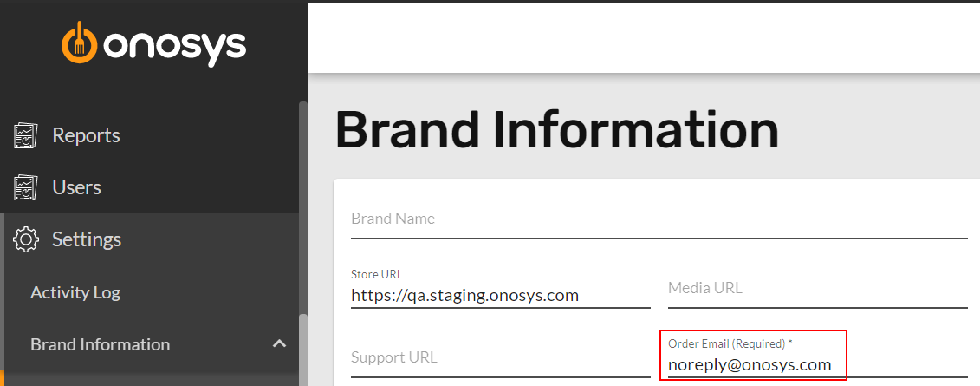Click the orange Onosys fork logo icon

pyautogui.click(x=79, y=43)
